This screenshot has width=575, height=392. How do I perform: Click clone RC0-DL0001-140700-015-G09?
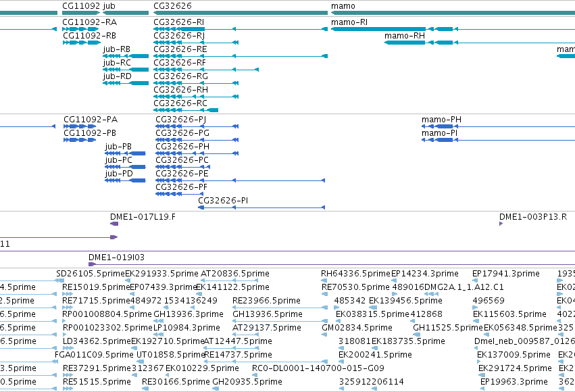318,368
